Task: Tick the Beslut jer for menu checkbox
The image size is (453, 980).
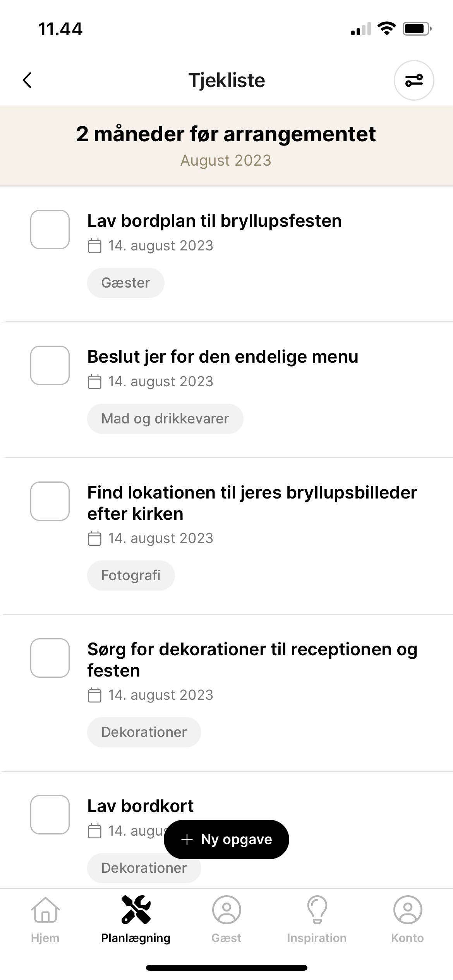Action: tap(50, 365)
